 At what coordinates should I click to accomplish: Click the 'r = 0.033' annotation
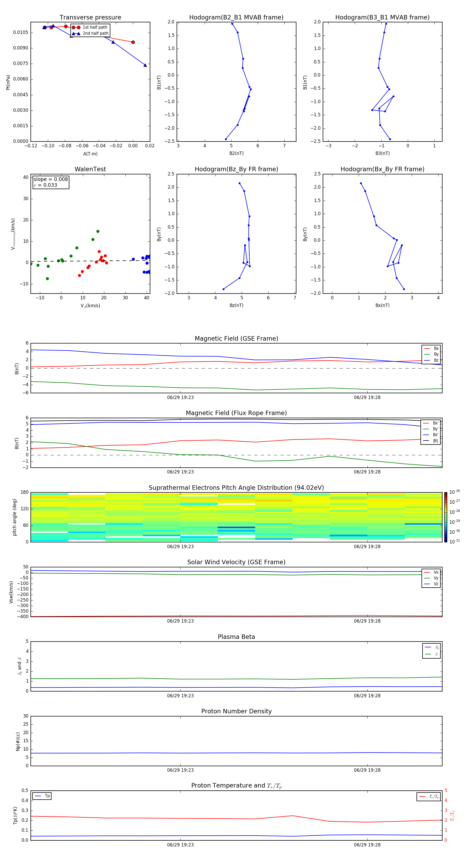(x=46, y=185)
